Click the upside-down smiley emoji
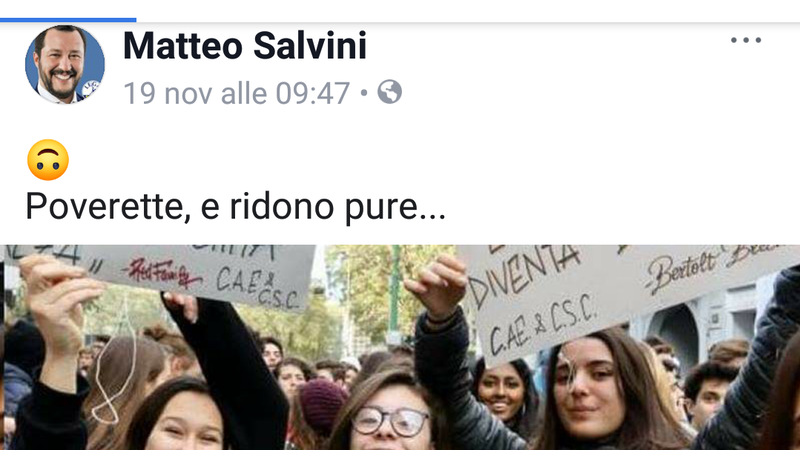This screenshot has height=450, width=800. point(48,160)
